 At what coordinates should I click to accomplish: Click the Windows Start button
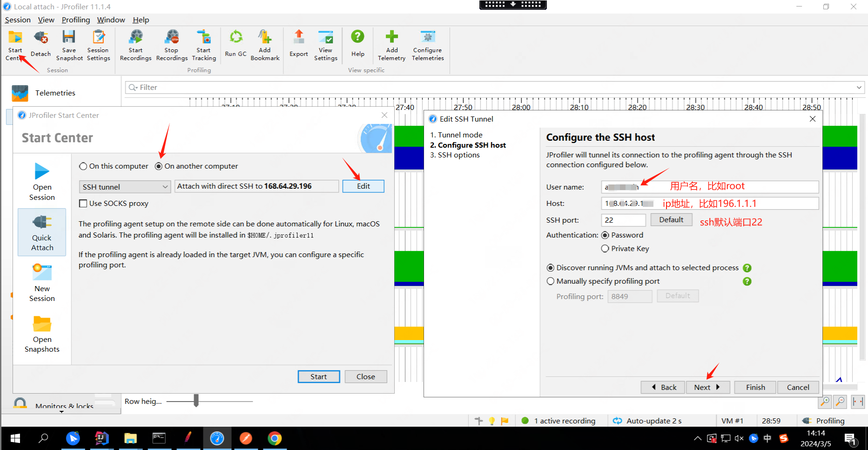pos(15,438)
